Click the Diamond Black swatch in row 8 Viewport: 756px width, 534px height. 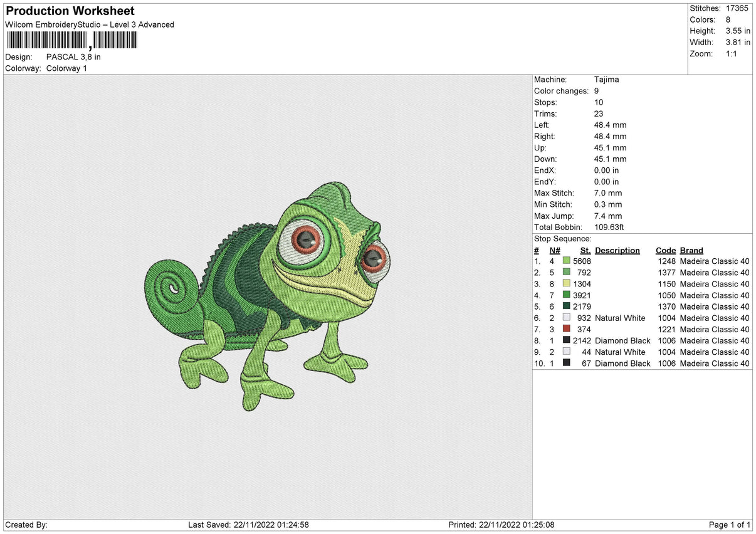(567, 340)
